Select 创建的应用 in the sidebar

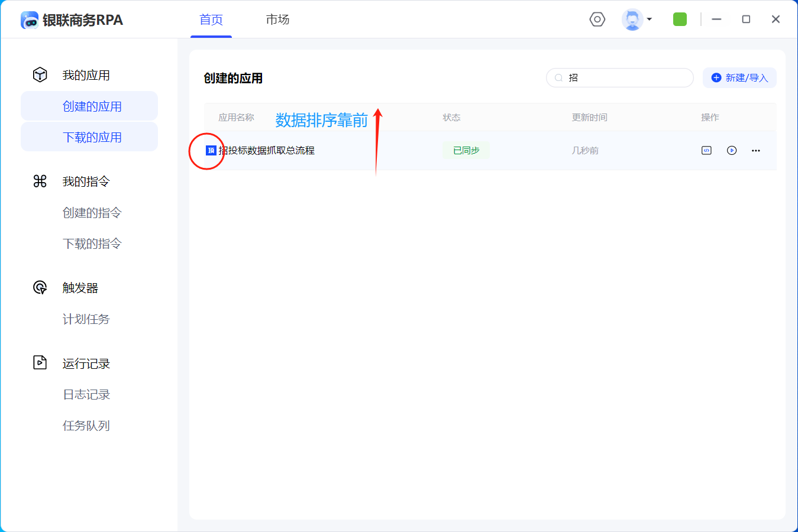pyautogui.click(x=92, y=106)
